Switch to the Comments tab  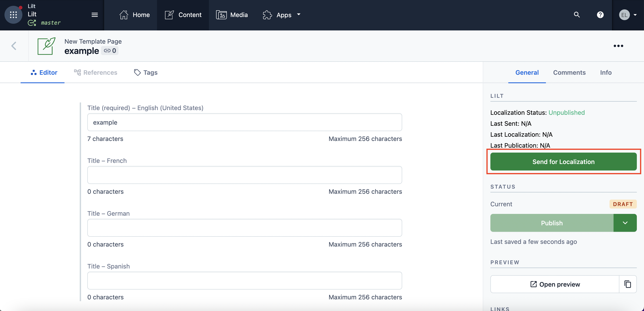click(569, 72)
